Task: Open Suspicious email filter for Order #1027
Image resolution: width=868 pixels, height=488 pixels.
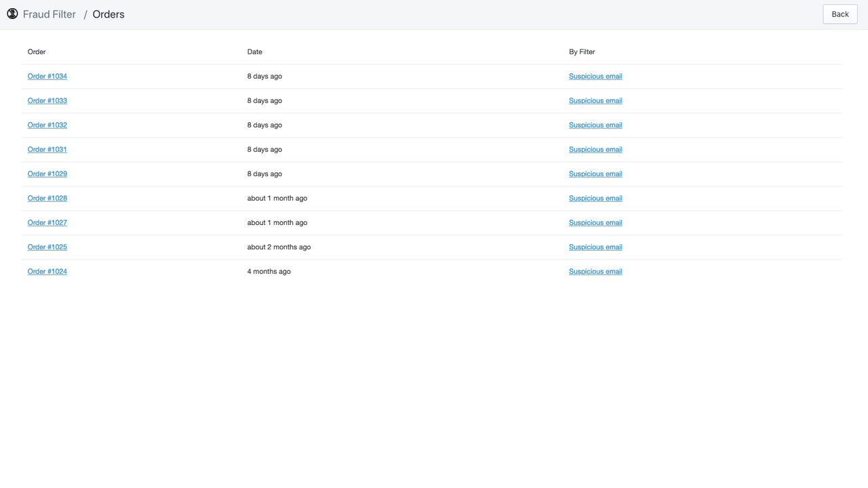Action: click(595, 222)
